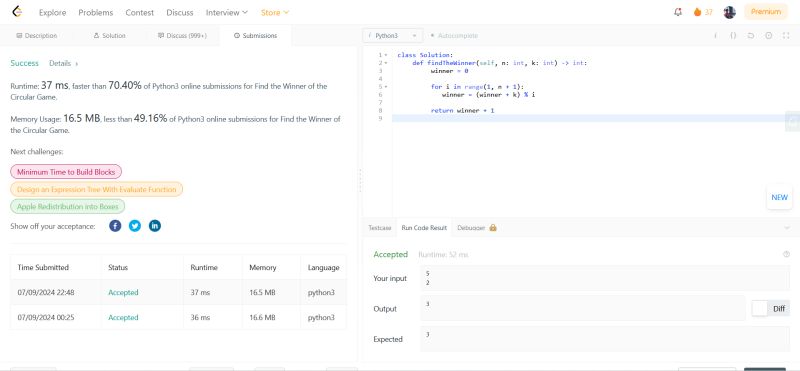Select the Submissions tab
The height and width of the screenshot is (371, 800).
[255, 36]
